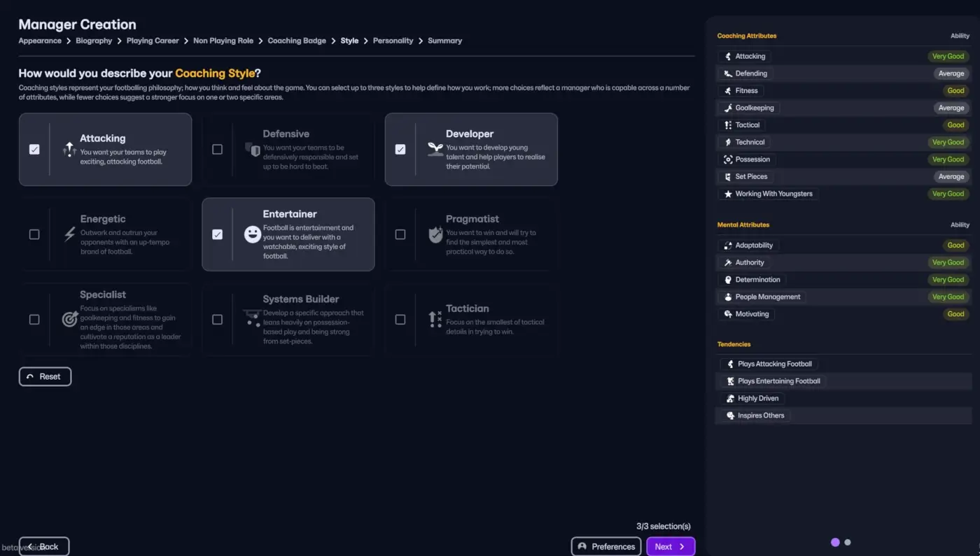The width and height of the screenshot is (980, 556).
Task: Click the Possession attribute icon
Action: [x=728, y=159]
